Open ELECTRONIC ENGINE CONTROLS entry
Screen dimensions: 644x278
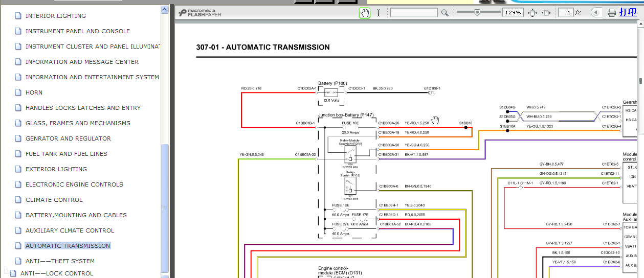click(74, 184)
